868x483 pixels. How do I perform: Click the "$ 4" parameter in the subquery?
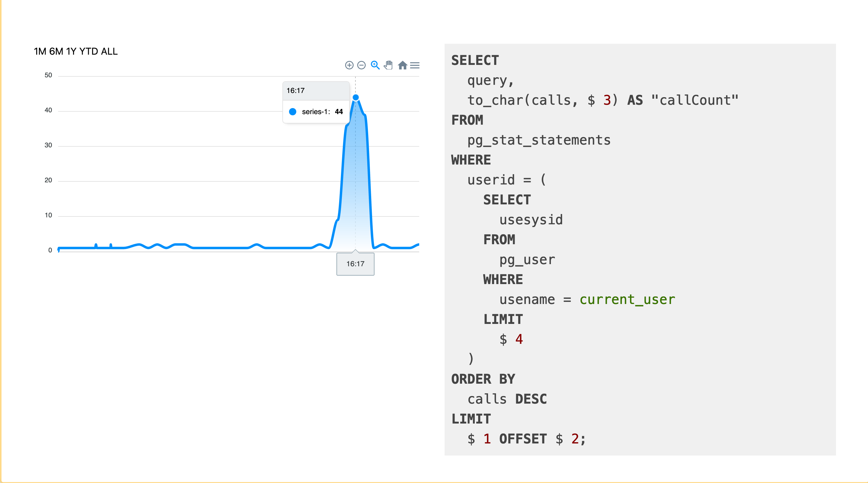tap(511, 339)
